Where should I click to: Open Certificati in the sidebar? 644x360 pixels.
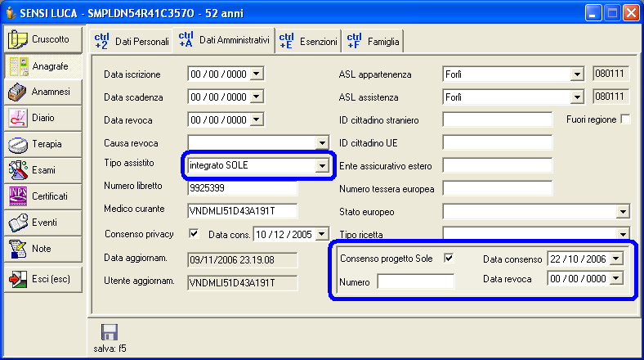(43, 196)
